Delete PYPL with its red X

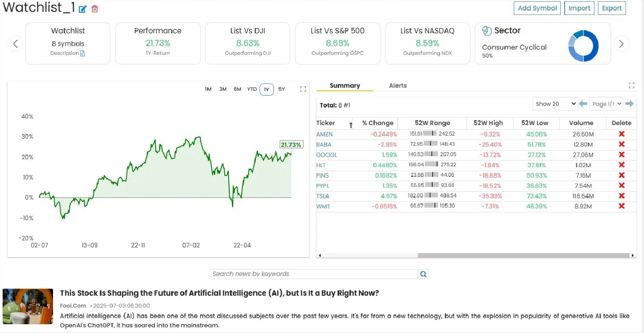pos(621,185)
